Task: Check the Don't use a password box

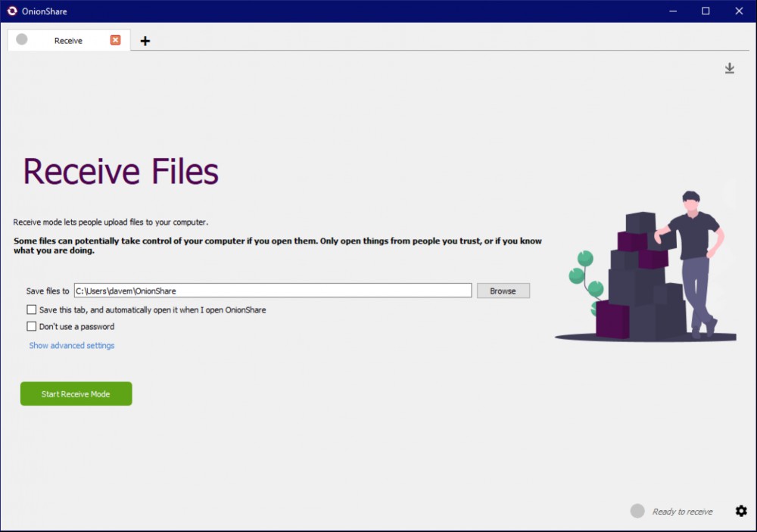Action: point(31,326)
